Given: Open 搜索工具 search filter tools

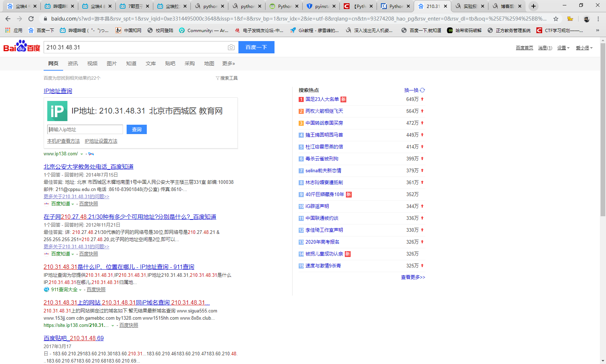Looking at the screenshot, I should [227, 78].
